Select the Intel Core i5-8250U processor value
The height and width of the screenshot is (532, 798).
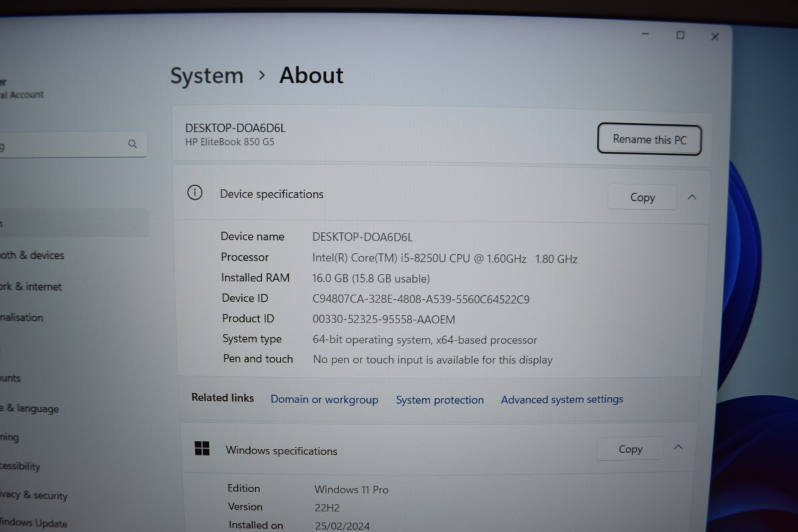445,259
